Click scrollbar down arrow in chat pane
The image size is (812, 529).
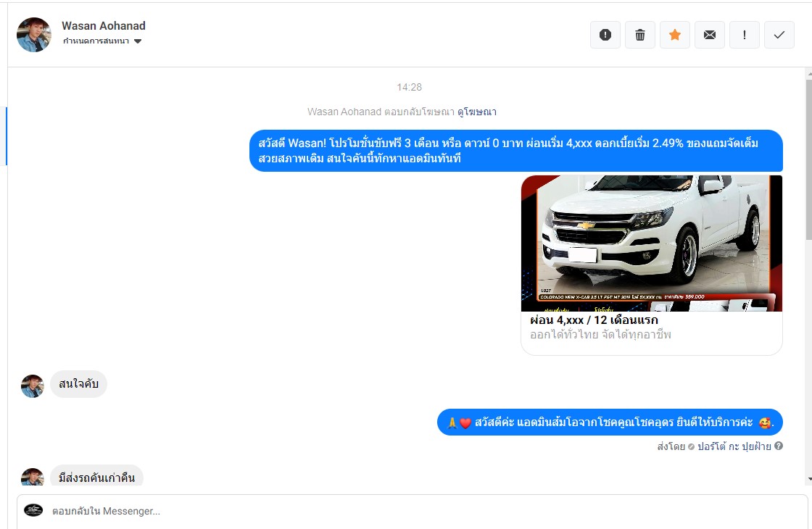point(809,479)
